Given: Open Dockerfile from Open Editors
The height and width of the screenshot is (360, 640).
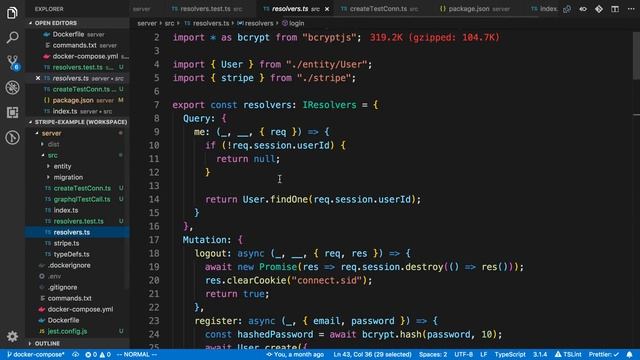Looking at the screenshot, I should [x=78, y=34].
